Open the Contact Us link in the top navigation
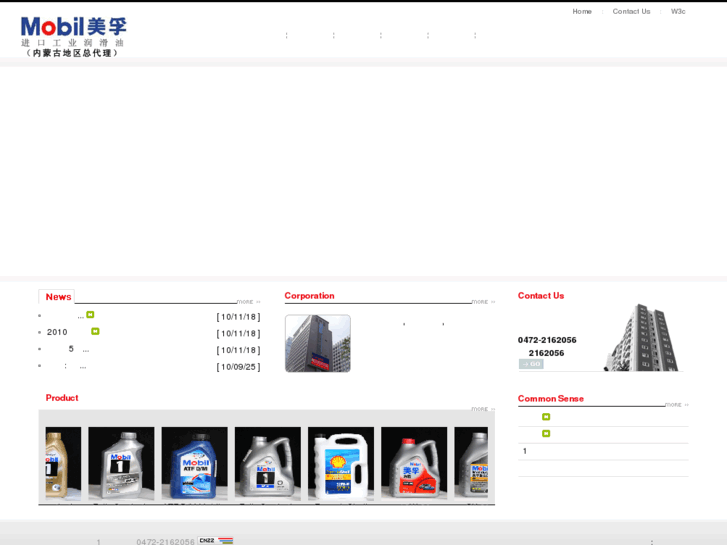The height and width of the screenshot is (545, 727). [631, 12]
